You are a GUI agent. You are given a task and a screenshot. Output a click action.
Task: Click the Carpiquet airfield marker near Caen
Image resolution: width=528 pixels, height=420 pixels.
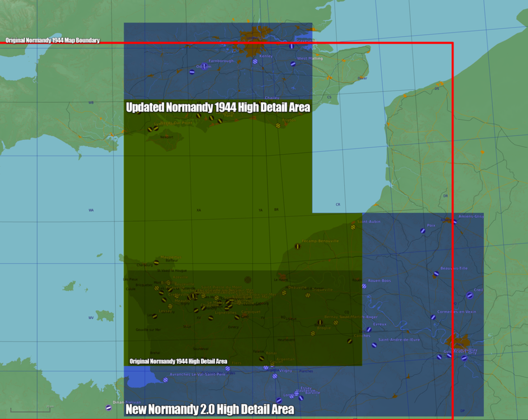click(x=237, y=318)
